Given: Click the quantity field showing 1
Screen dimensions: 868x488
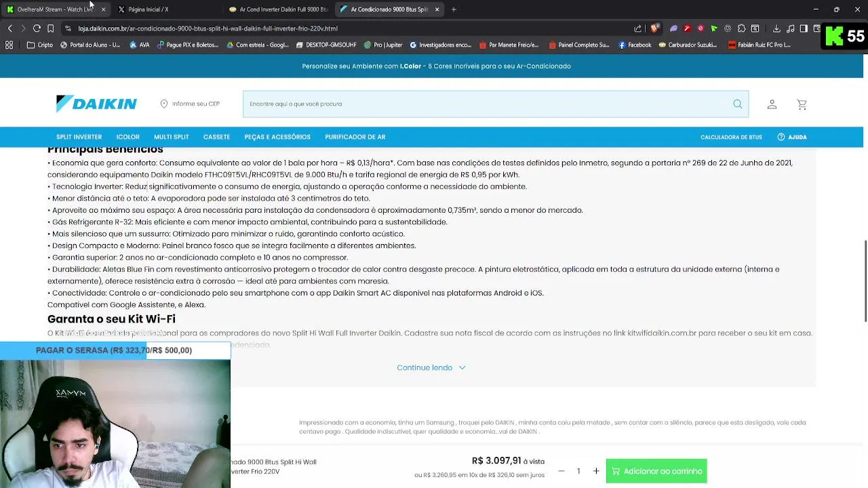Looking at the screenshot, I should 578,471.
